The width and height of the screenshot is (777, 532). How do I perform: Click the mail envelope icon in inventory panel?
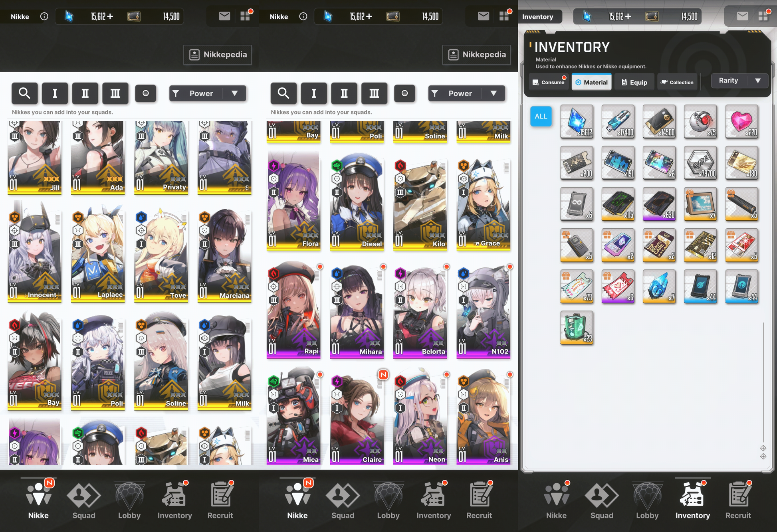tap(742, 16)
